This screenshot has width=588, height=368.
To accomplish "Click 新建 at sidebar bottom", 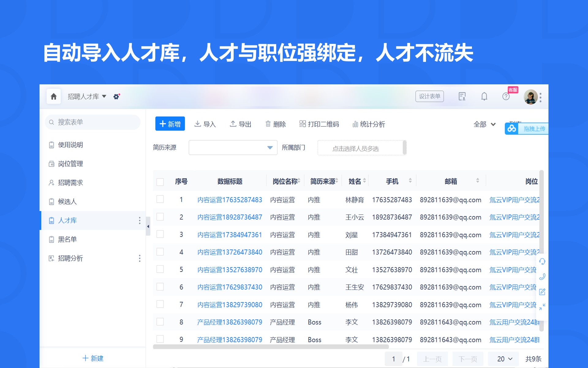I will (x=93, y=358).
